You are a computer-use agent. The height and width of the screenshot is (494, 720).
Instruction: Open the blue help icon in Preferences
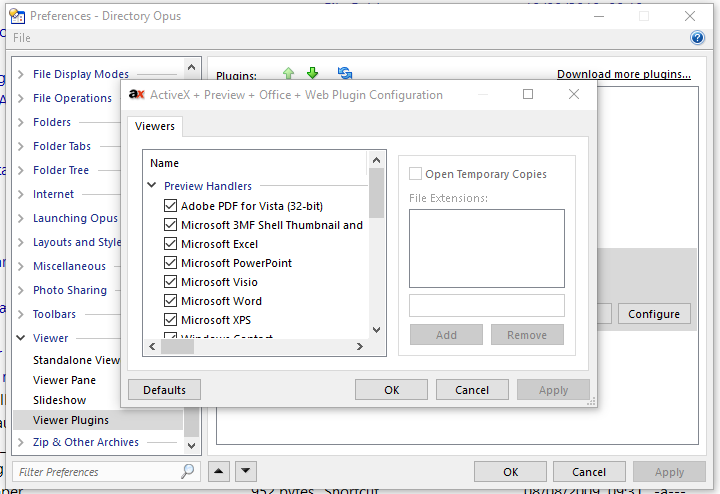697,38
